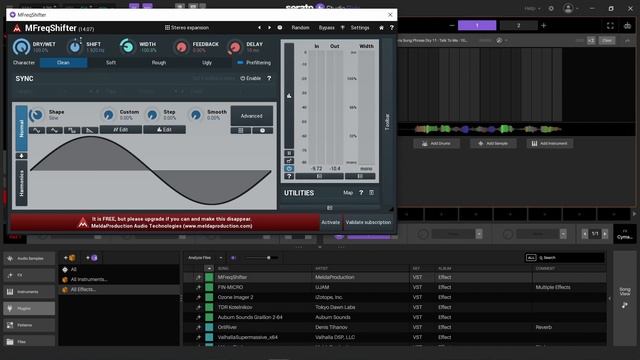
Task: Click the WIDTH knob
Action: (x=127, y=47)
